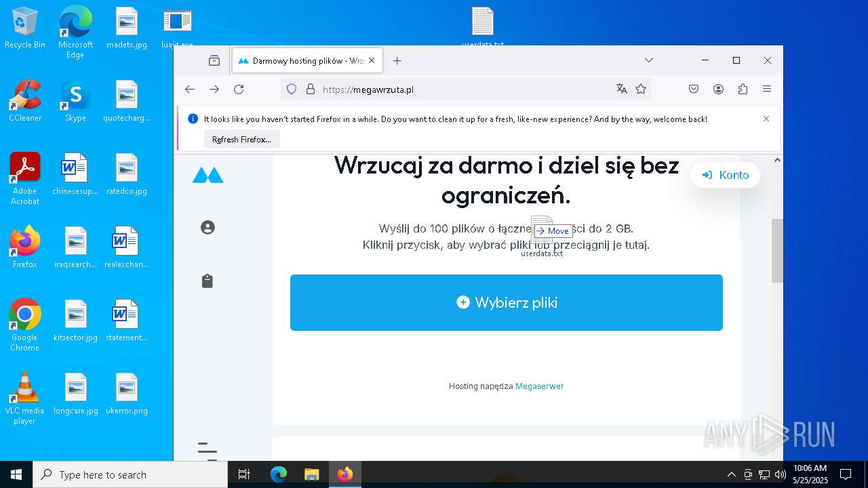The width and height of the screenshot is (868, 488).
Task: Open Firefox account icon
Action: point(718,89)
